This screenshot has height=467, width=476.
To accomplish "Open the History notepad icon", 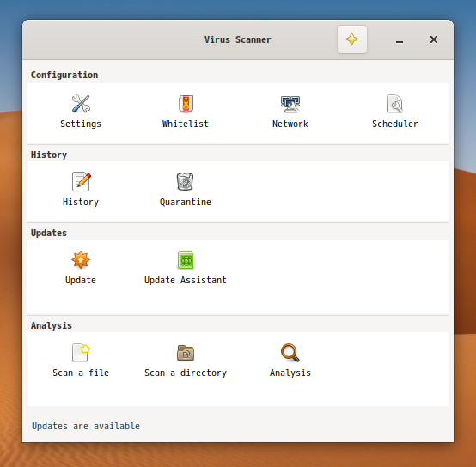I will click(81, 182).
